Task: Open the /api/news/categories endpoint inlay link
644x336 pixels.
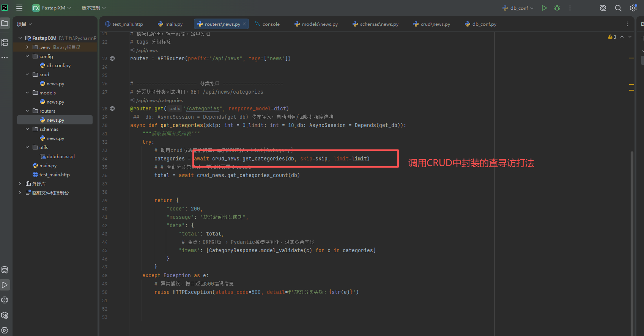Action: coord(157,100)
